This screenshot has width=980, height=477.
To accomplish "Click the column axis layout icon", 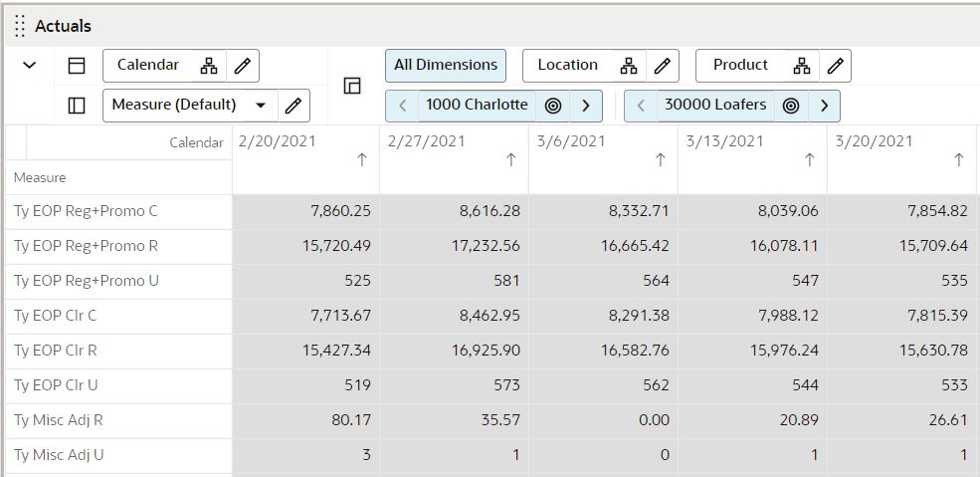I will click(77, 66).
